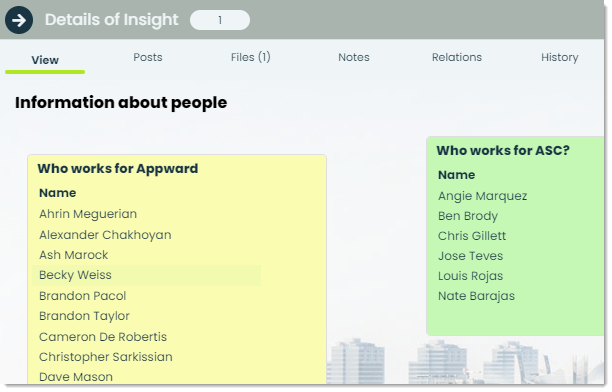The image size is (612, 392).
Task: Show the History tab
Action: (x=559, y=57)
